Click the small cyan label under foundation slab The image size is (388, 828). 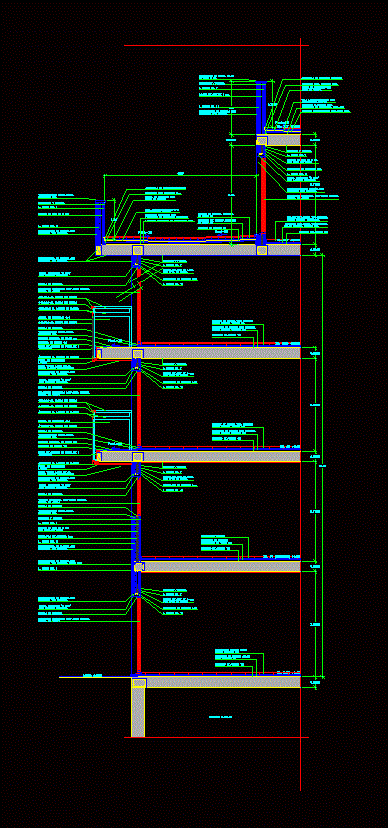point(220,717)
